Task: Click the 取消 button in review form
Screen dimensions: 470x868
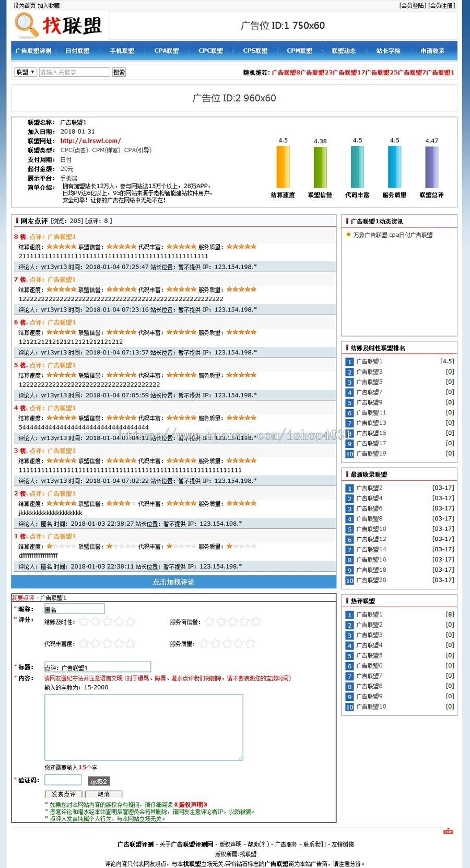Action: [x=104, y=794]
